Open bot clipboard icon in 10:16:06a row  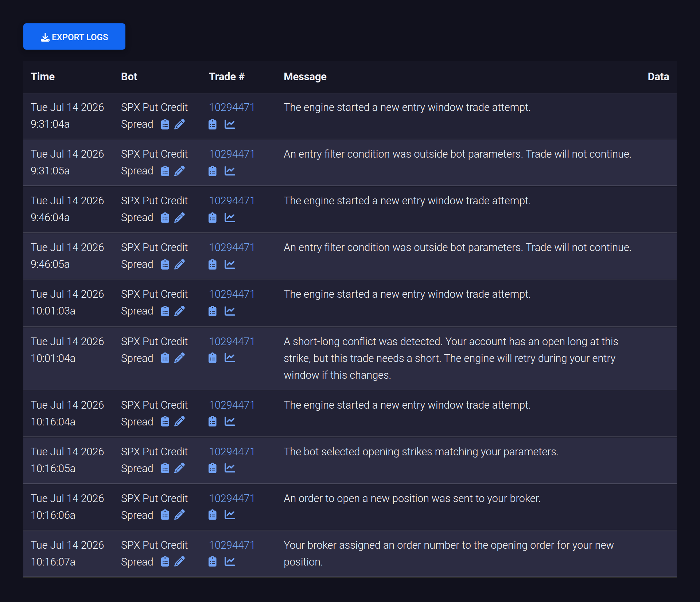[165, 515]
